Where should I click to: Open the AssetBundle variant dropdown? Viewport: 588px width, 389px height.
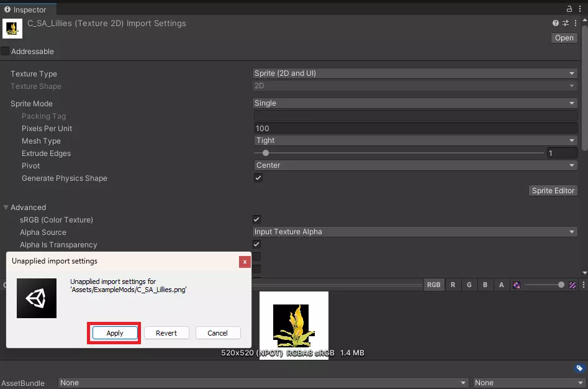click(x=530, y=383)
